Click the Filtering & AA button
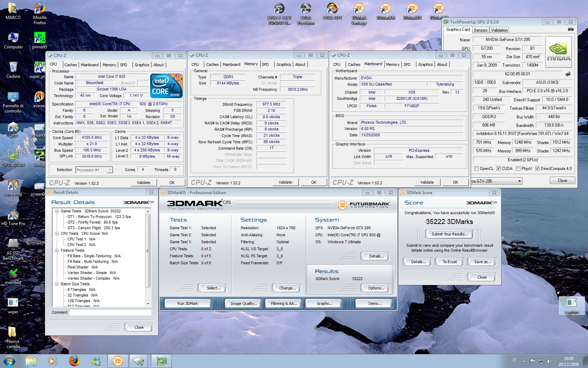The image size is (588, 368). click(x=284, y=304)
